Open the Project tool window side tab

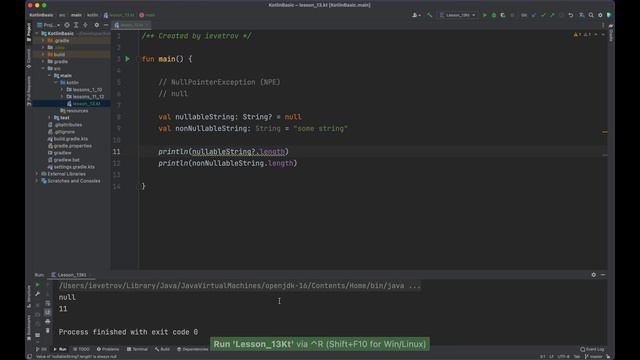click(29, 32)
